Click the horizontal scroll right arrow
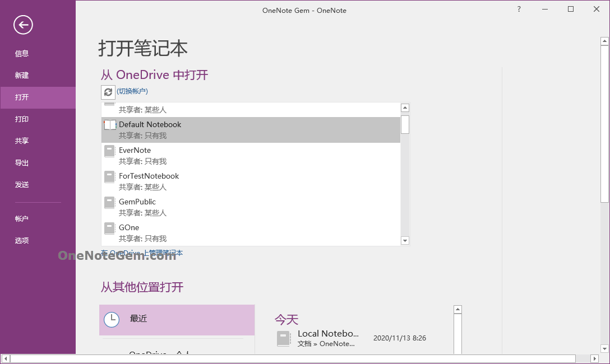 coord(594,358)
